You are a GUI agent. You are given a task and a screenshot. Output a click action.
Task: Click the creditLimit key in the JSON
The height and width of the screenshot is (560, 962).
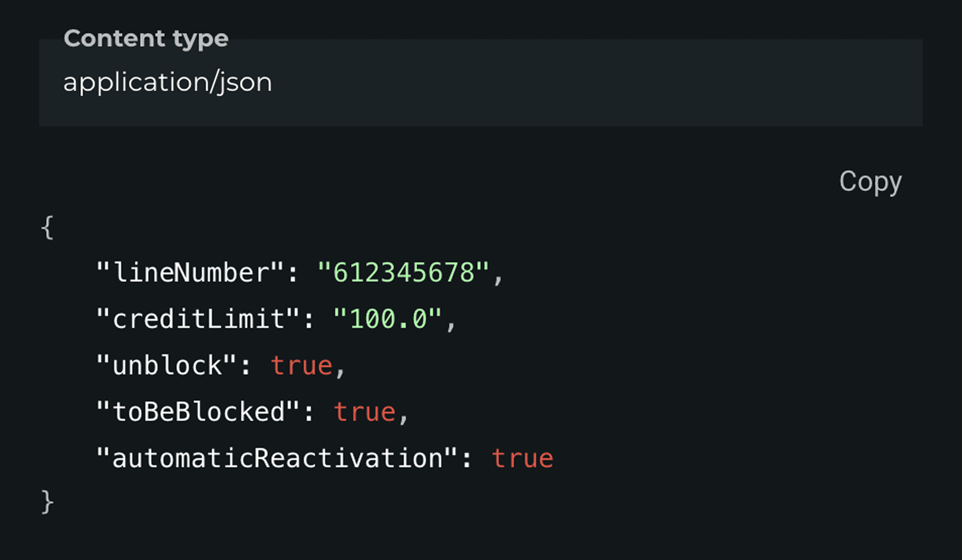click(196, 318)
